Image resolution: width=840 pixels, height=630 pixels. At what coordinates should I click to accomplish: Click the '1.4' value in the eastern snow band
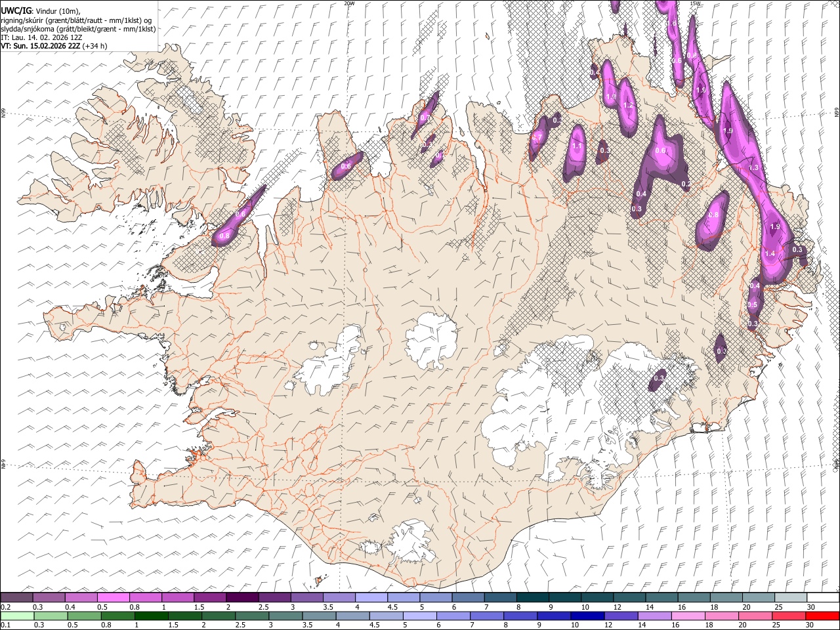pyautogui.click(x=770, y=253)
